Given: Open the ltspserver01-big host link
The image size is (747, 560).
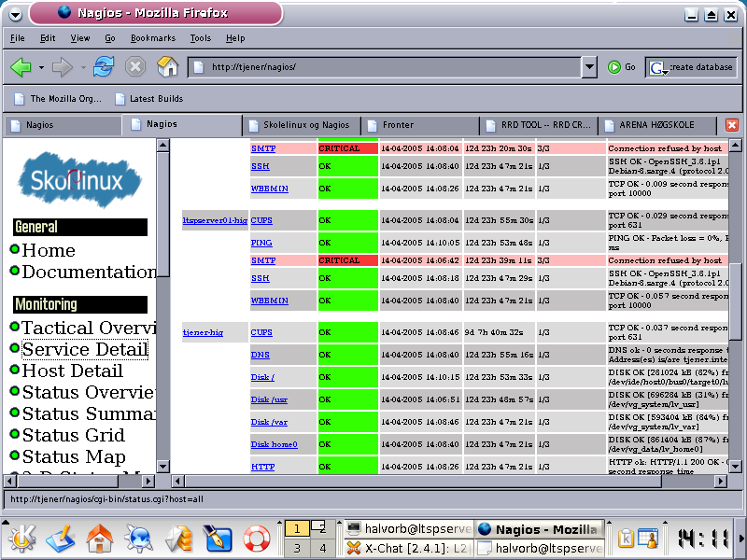Looking at the screenshot, I should click(215, 220).
